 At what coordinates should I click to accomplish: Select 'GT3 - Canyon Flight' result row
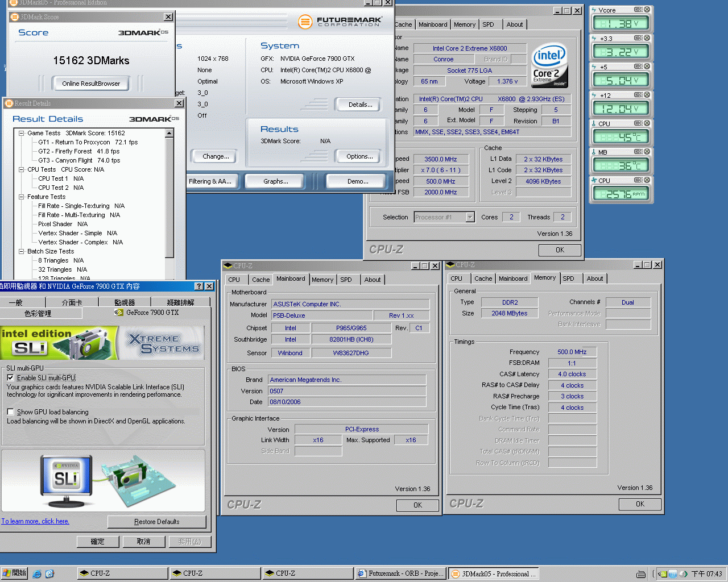click(x=80, y=160)
